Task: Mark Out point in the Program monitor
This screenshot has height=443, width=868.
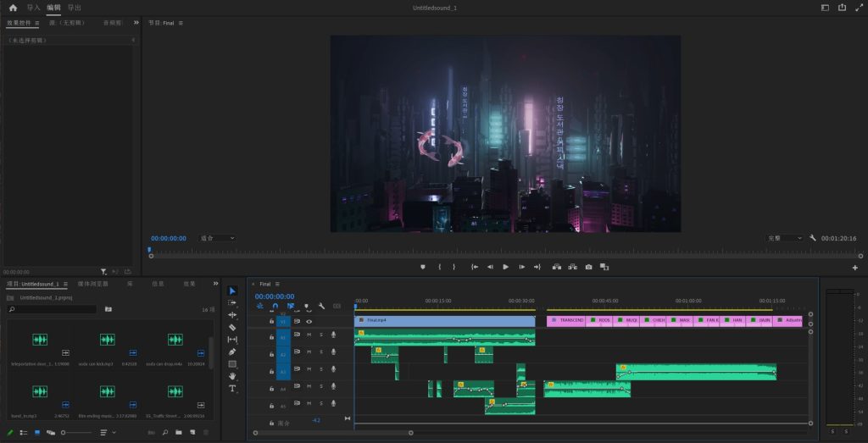Action: point(454,267)
